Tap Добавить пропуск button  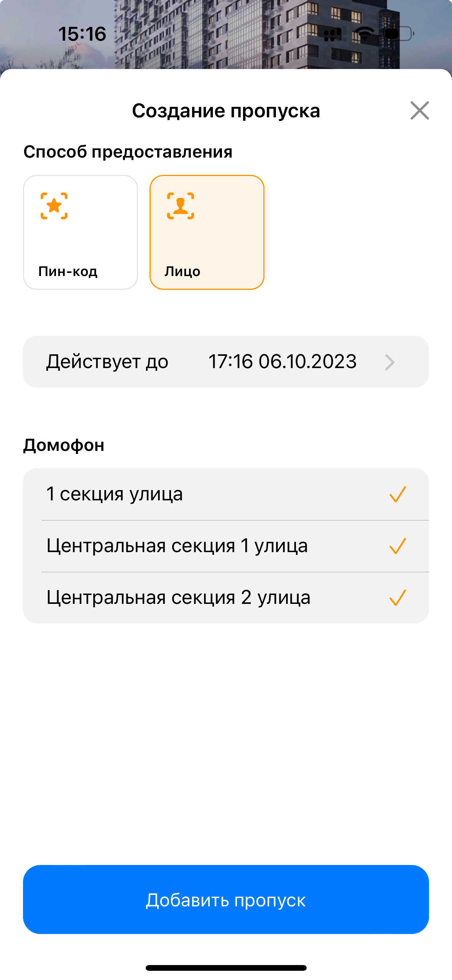pyautogui.click(x=226, y=899)
